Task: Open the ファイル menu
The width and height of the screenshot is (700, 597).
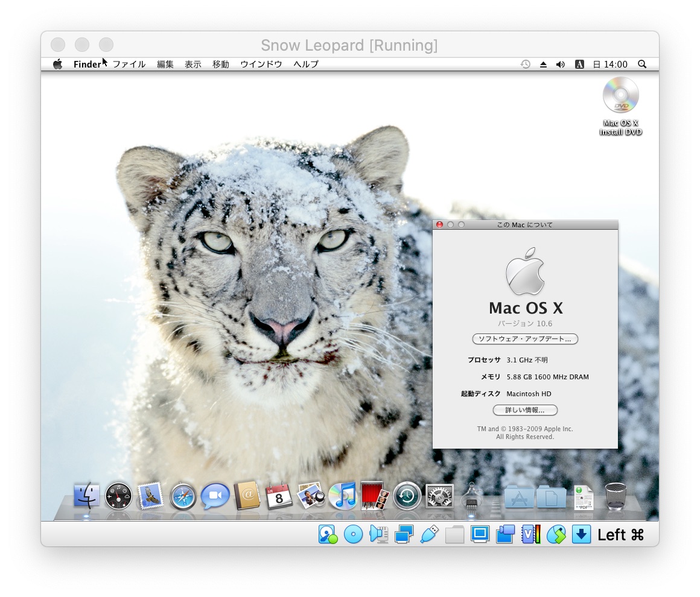Action: tap(129, 65)
